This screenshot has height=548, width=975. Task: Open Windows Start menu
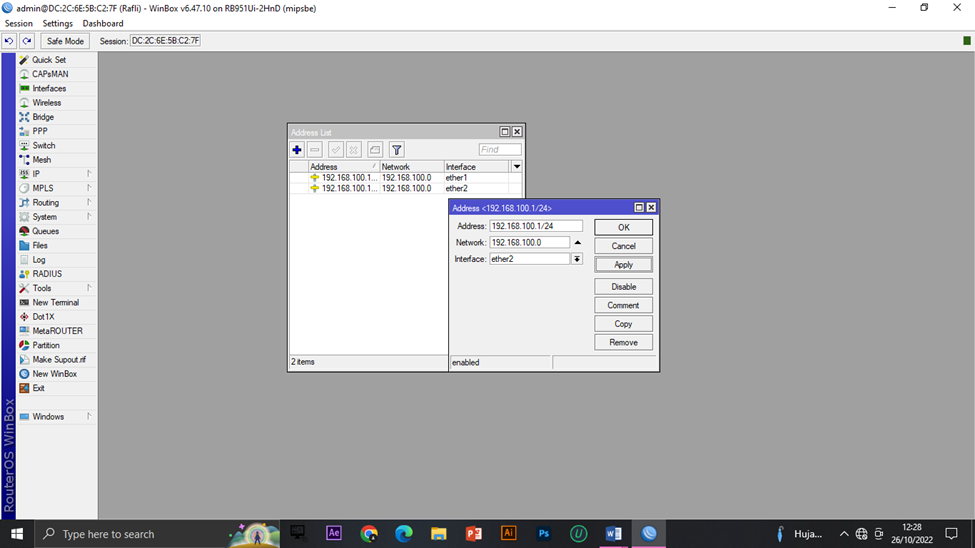(17, 534)
